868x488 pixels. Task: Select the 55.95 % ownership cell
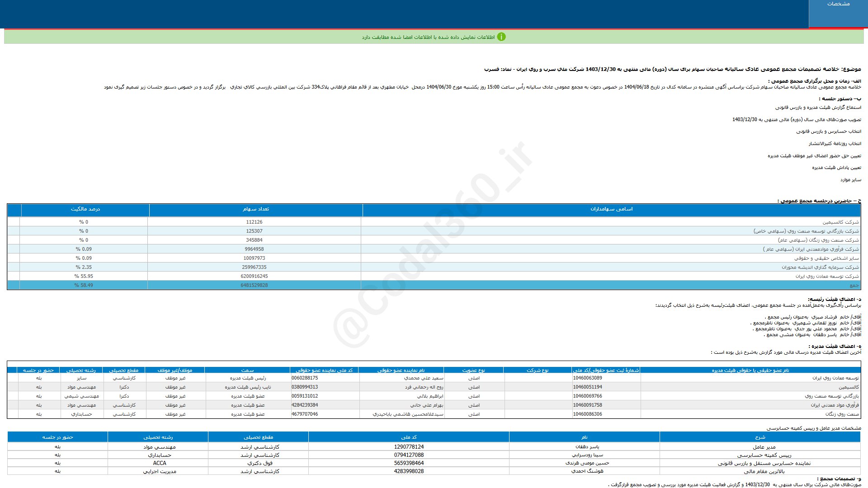(x=84, y=276)
